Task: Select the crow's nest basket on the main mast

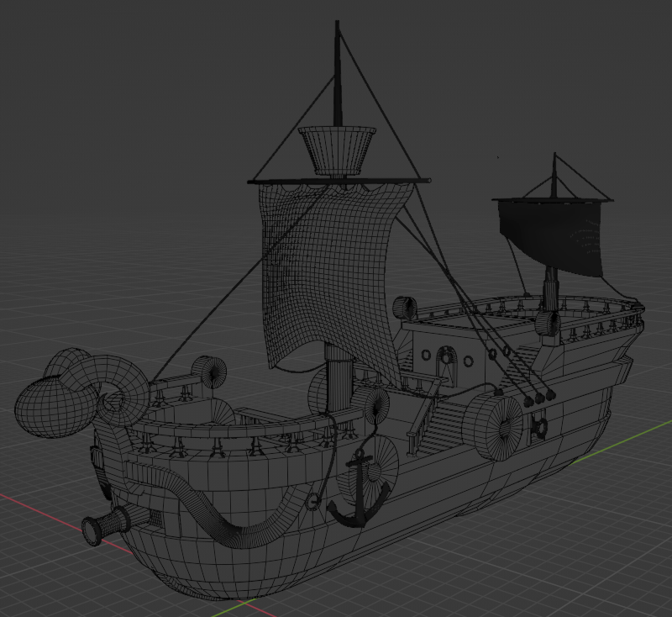Action: pyautogui.click(x=337, y=150)
